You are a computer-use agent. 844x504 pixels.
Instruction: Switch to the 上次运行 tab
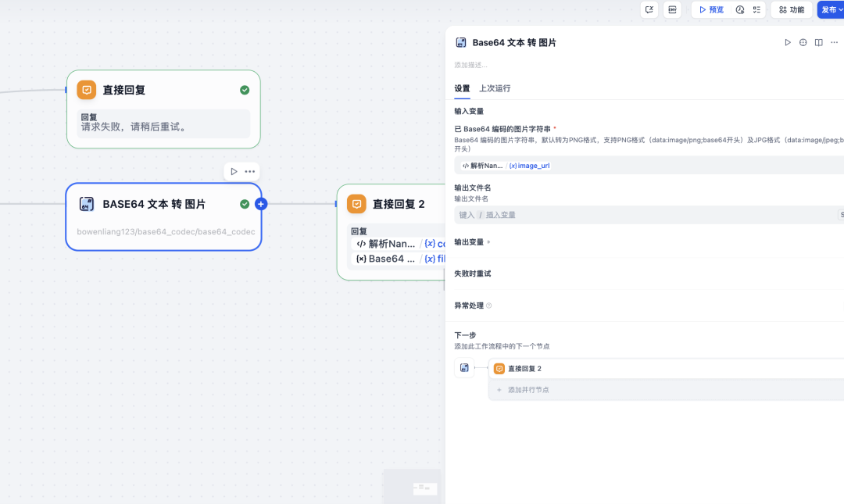tap(495, 88)
